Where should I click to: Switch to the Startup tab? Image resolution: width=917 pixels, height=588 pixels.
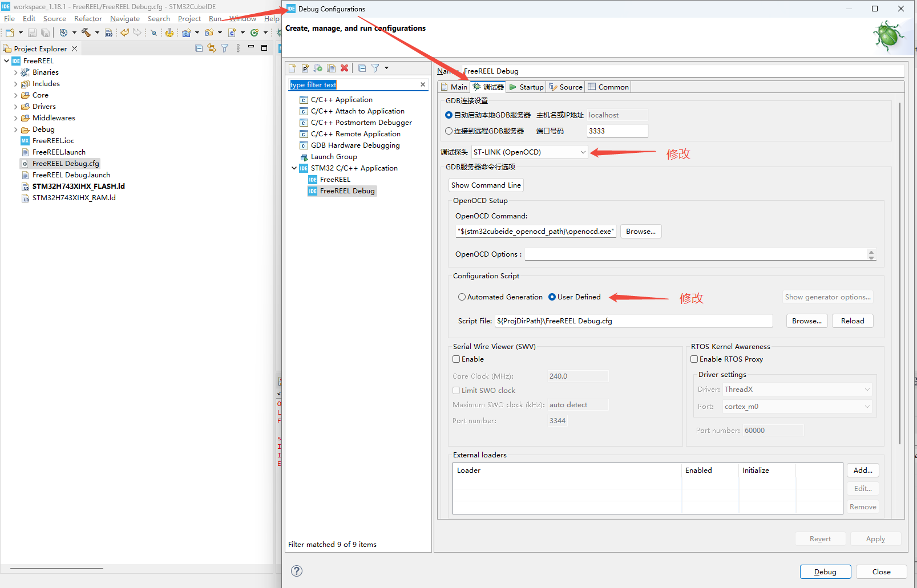click(526, 87)
